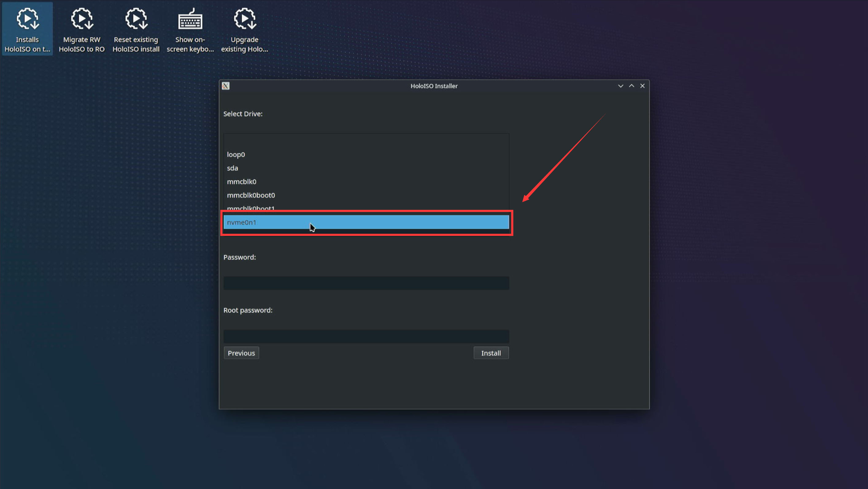
Task: Launch Reset existing HoloISO install icon
Action: tap(136, 29)
